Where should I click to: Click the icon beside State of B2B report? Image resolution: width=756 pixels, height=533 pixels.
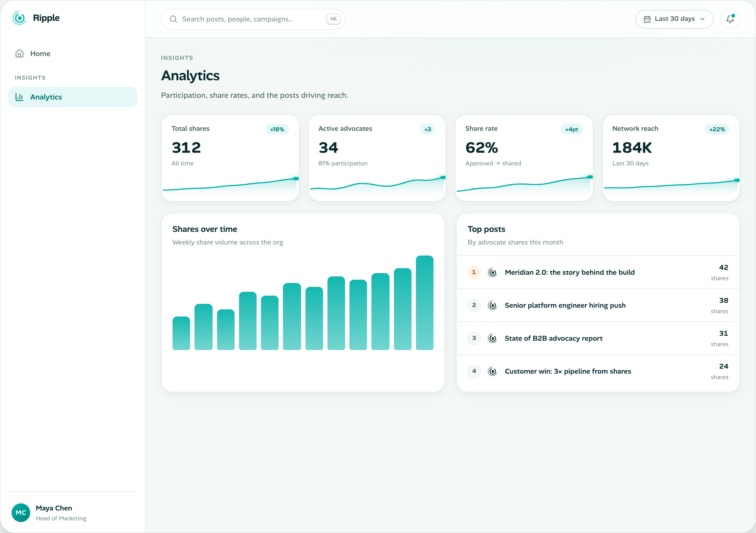point(492,338)
